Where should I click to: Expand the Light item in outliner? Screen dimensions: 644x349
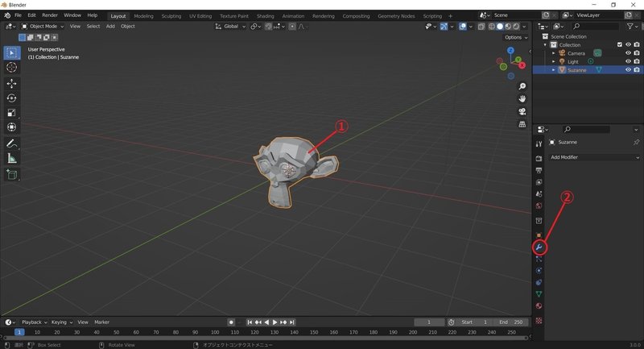click(553, 62)
